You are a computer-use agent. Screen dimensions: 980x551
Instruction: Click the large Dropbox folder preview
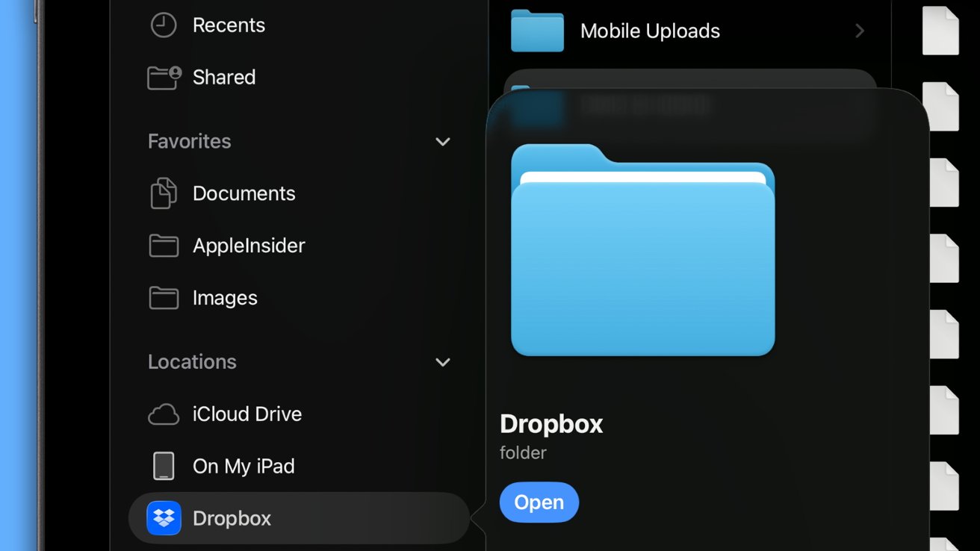coord(642,250)
